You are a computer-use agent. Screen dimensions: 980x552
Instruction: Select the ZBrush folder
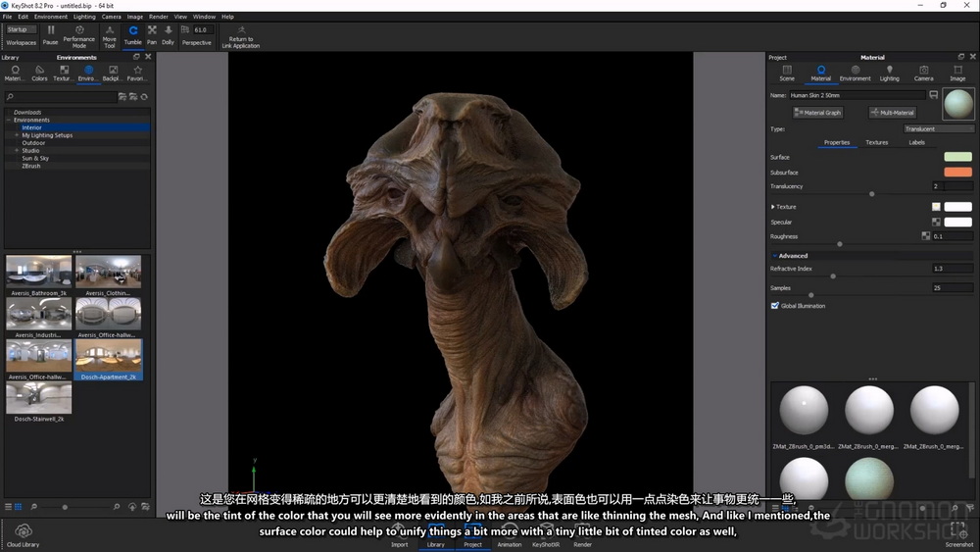coord(31,166)
